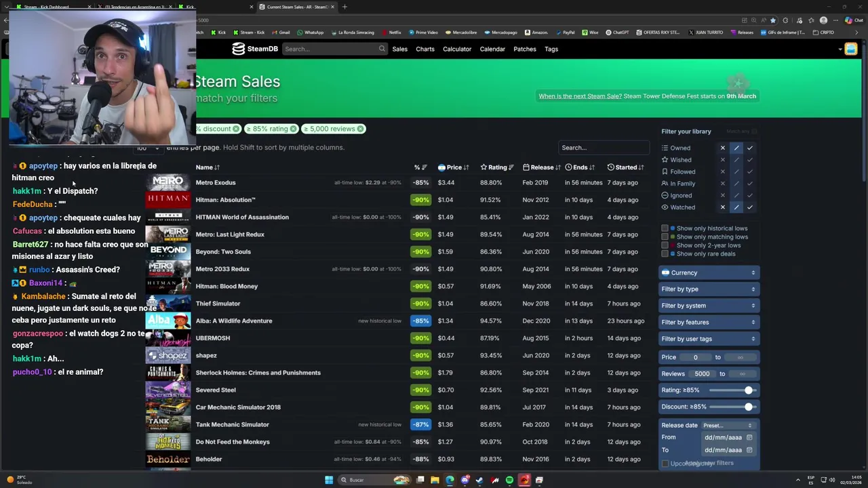Screen dimensions: 868x488
Task: Select the checkmark option for Followed games
Action: [x=750, y=171]
